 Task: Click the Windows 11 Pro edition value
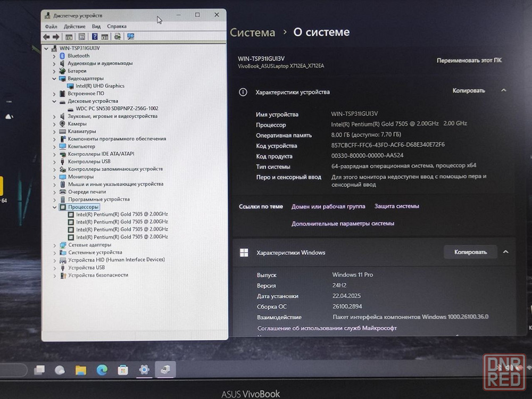[x=353, y=275]
